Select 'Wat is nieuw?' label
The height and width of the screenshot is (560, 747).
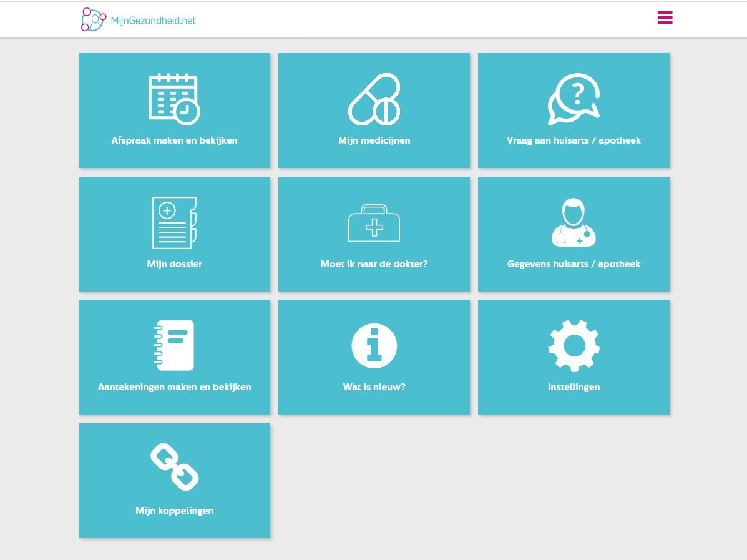pos(374,386)
